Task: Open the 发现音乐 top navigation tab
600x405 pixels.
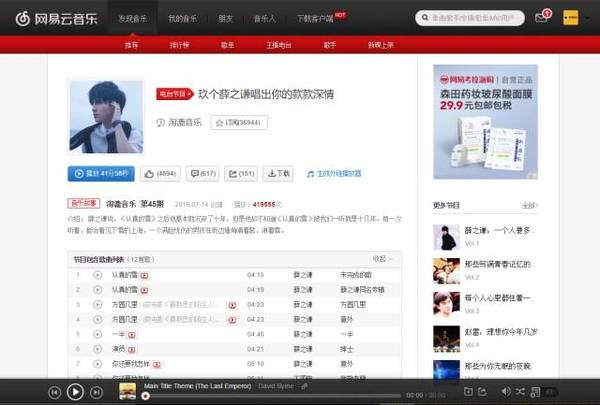Action: click(x=132, y=18)
